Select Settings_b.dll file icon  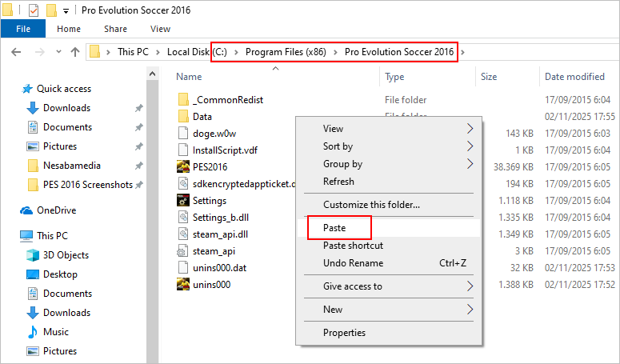click(183, 218)
